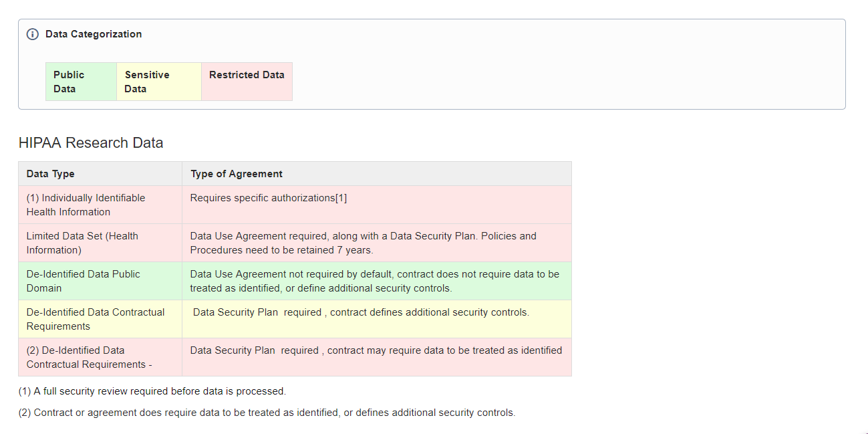
Task: Click the (2) De-Identified Data Contractual Requirements cell
Action: tap(100, 357)
